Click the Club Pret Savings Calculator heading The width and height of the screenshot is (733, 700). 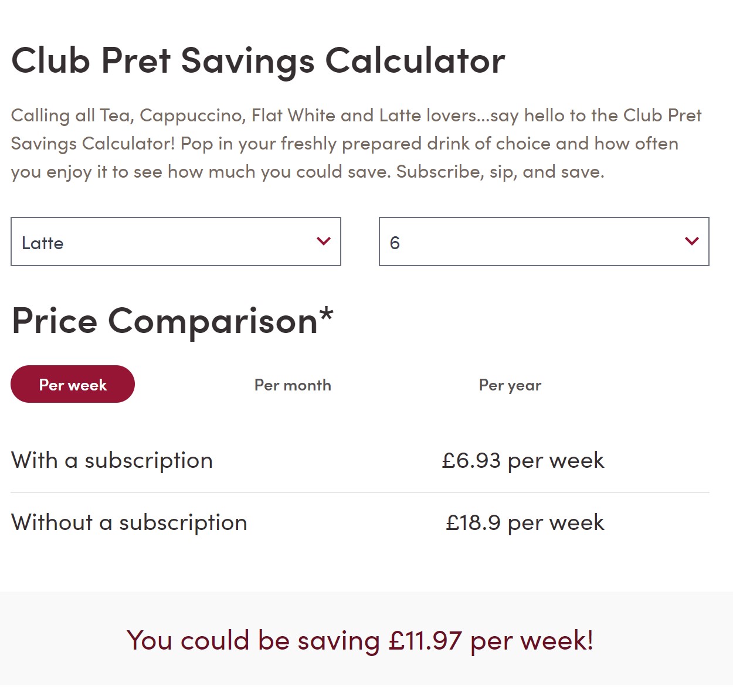[x=258, y=60]
